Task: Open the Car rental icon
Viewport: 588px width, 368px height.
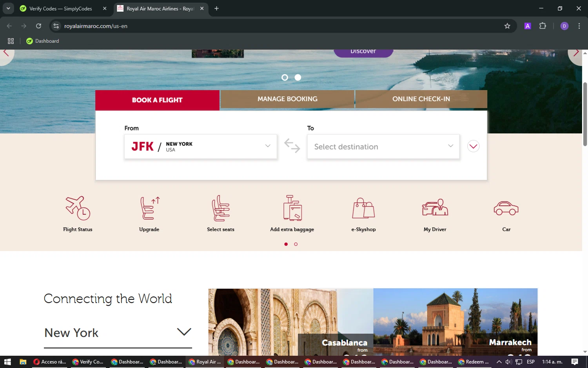Action: (506, 208)
